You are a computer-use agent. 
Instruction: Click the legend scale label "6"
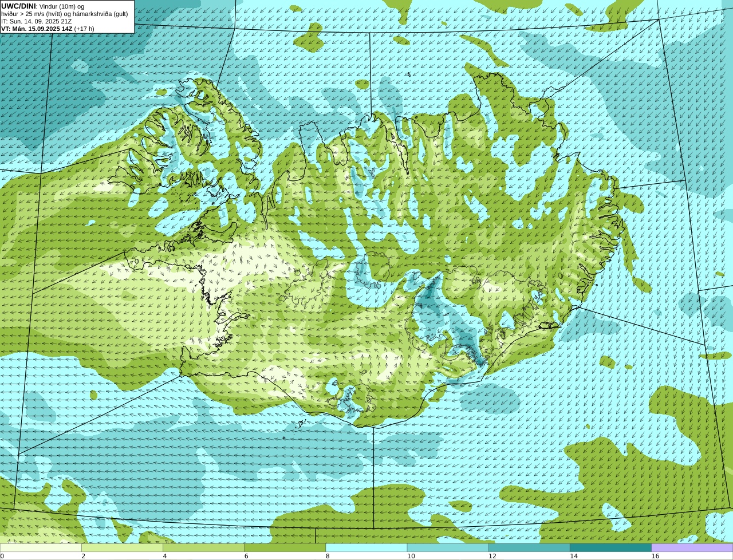tap(246, 556)
